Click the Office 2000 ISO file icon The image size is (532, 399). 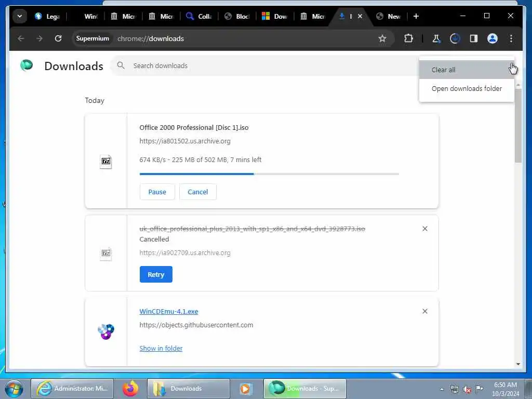[106, 161]
